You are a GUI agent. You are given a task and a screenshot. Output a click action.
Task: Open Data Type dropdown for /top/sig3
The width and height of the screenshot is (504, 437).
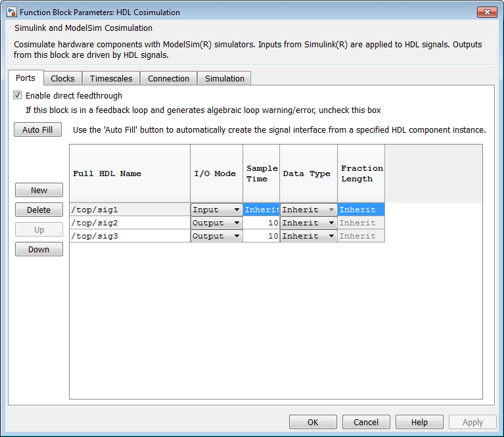[309, 236]
